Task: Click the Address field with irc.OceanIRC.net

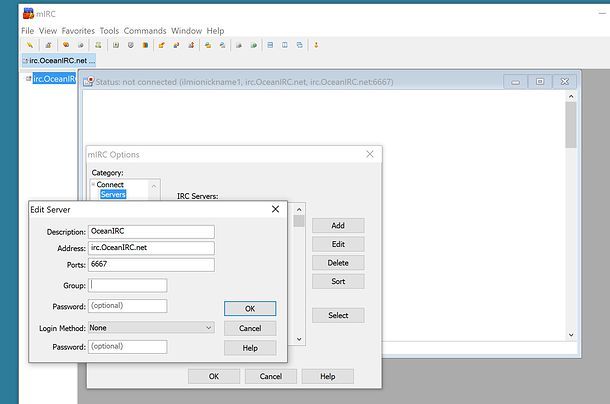Action: click(151, 248)
